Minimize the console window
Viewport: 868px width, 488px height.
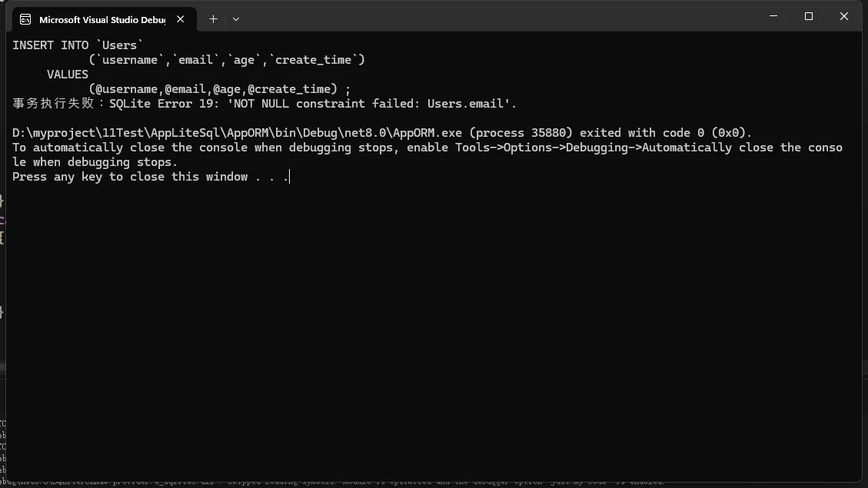[x=773, y=16]
